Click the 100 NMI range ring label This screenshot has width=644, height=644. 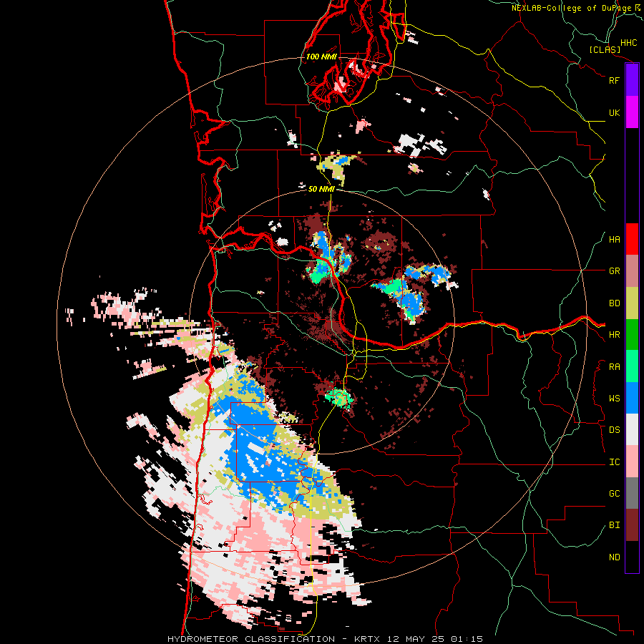click(321, 57)
